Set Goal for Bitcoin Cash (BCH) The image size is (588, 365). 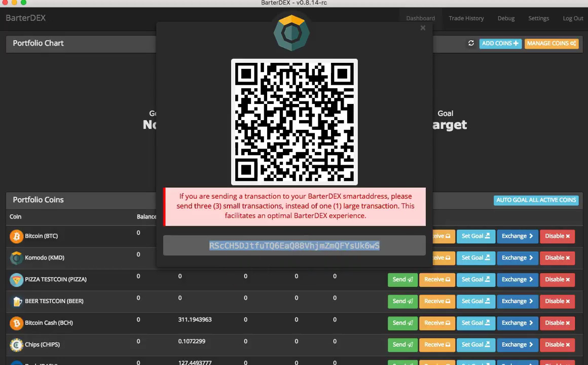[475, 323]
